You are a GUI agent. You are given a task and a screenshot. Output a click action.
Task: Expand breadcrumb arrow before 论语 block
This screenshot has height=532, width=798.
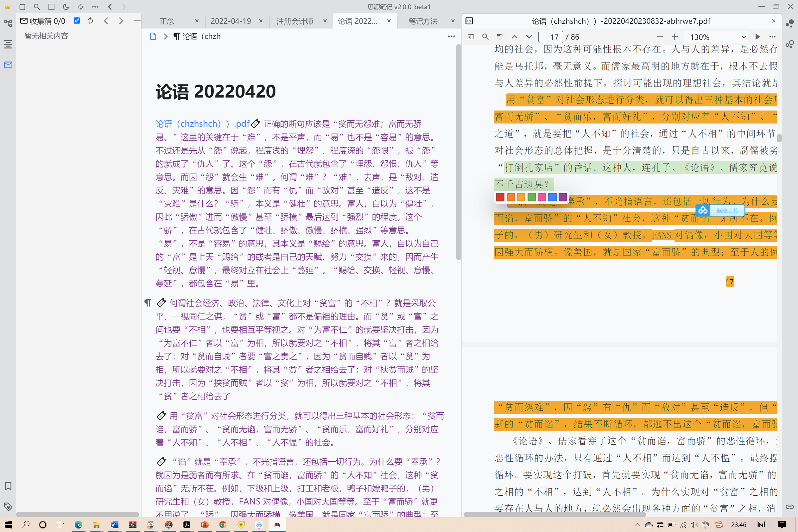[x=166, y=36]
